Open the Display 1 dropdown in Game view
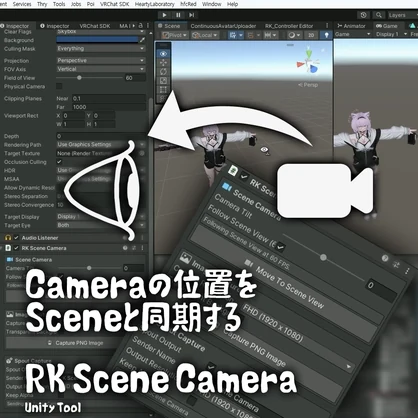418x418 pixels. pos(391,34)
